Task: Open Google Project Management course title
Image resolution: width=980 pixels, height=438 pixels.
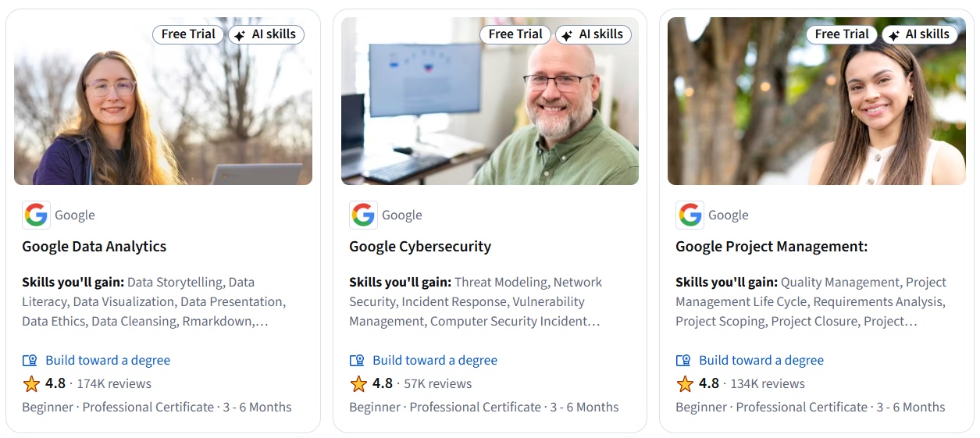Action: point(772,247)
